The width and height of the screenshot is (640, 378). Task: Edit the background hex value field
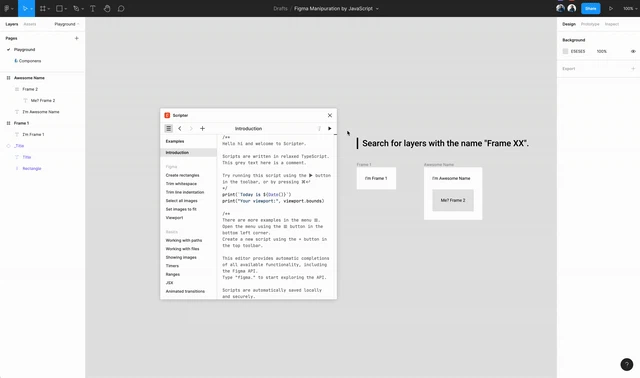578,51
